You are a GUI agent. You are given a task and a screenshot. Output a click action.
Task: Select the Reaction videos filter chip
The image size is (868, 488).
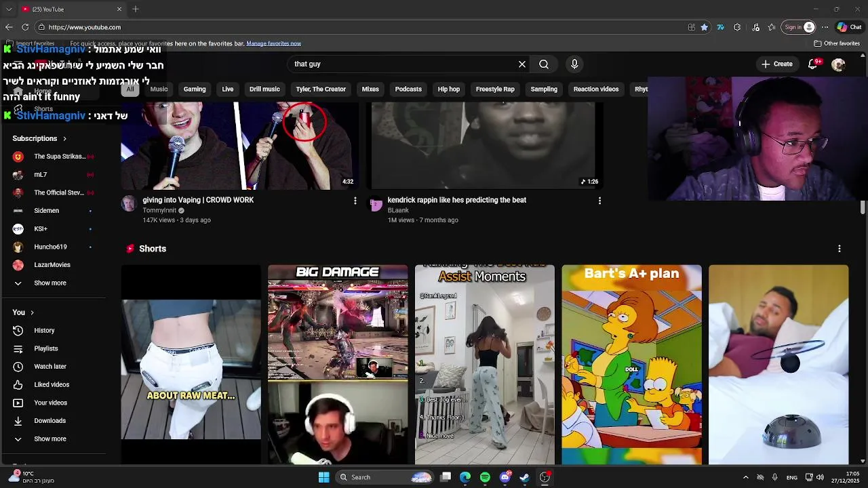click(x=596, y=89)
